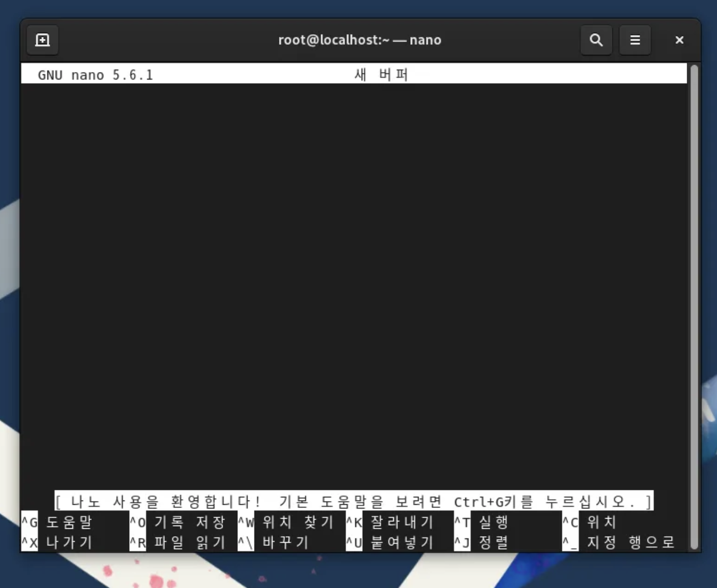
Task: Click the ^W 위치 찾기 shortcut
Action: click(x=286, y=522)
